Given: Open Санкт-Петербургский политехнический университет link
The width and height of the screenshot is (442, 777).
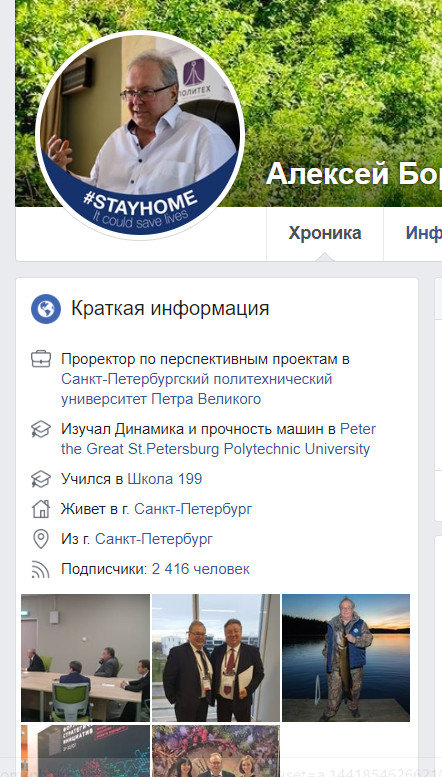Looking at the screenshot, I should 197,389.
